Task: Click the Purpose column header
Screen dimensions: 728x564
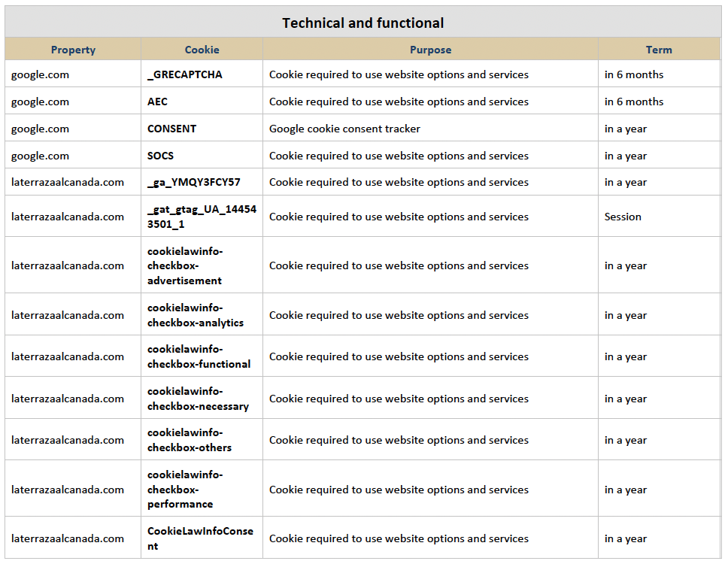Action: 430,50
